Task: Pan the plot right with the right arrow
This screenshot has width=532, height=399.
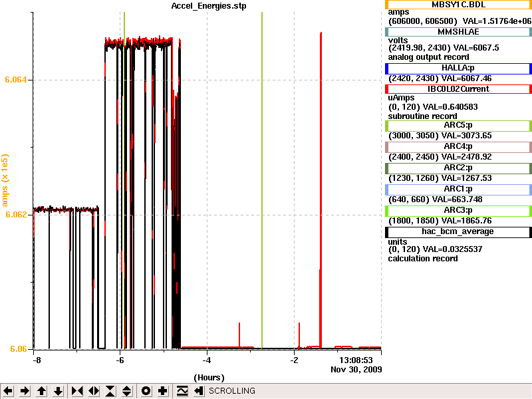Action: coord(25,391)
